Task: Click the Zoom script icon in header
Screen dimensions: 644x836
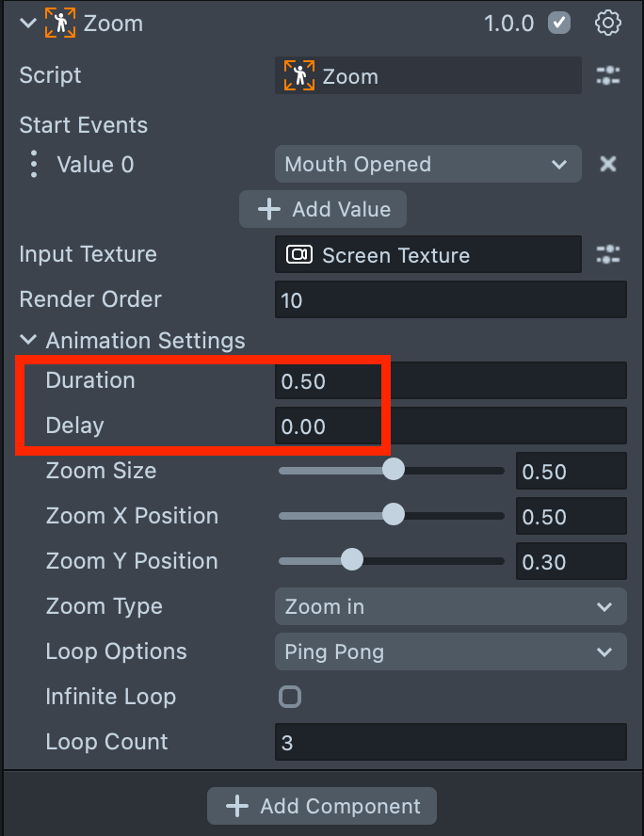Action: pyautogui.click(x=59, y=24)
